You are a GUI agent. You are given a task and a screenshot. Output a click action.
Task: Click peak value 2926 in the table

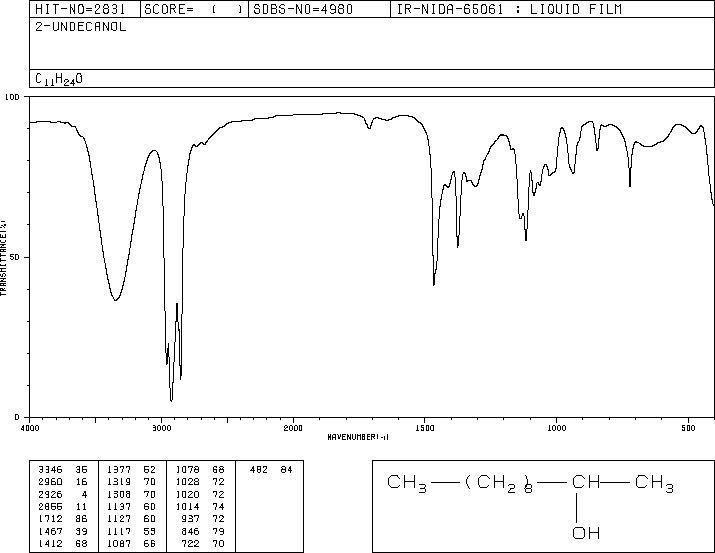50,494
